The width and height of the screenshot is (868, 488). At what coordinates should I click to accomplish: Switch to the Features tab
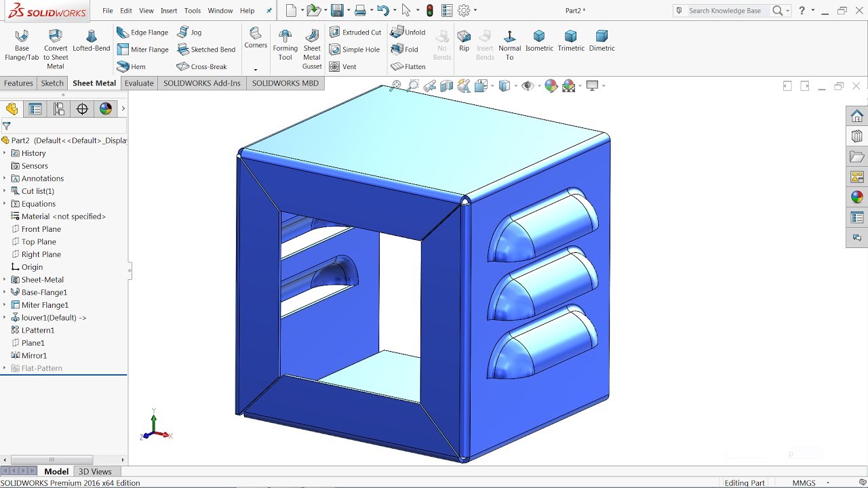pos(18,83)
